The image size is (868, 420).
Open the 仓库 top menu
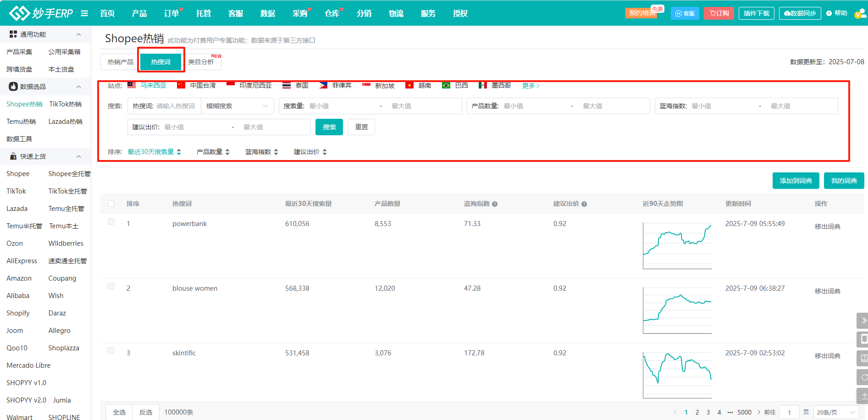(332, 13)
